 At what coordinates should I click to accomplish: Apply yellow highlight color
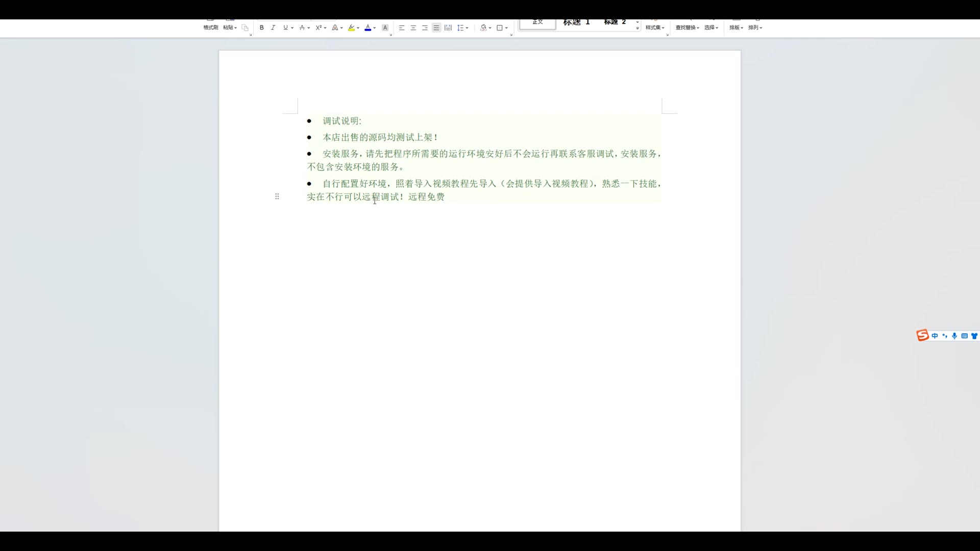351,28
